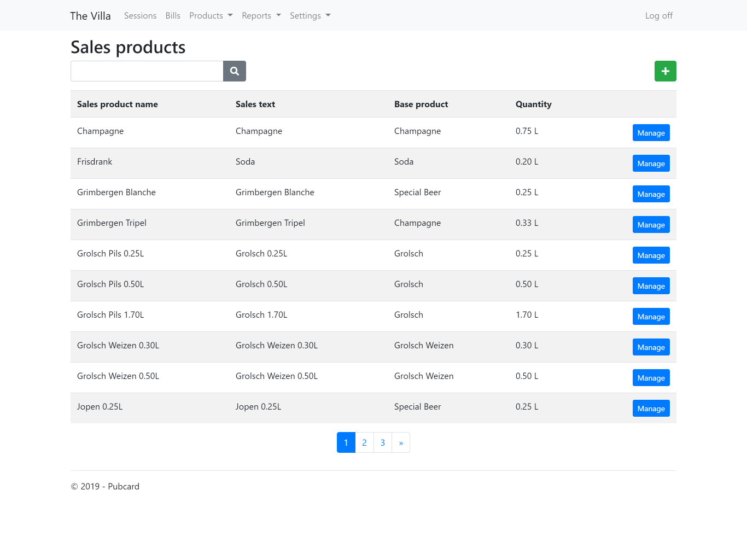Click Manage for Frisdrank row
The image size is (747, 560).
pos(651,164)
